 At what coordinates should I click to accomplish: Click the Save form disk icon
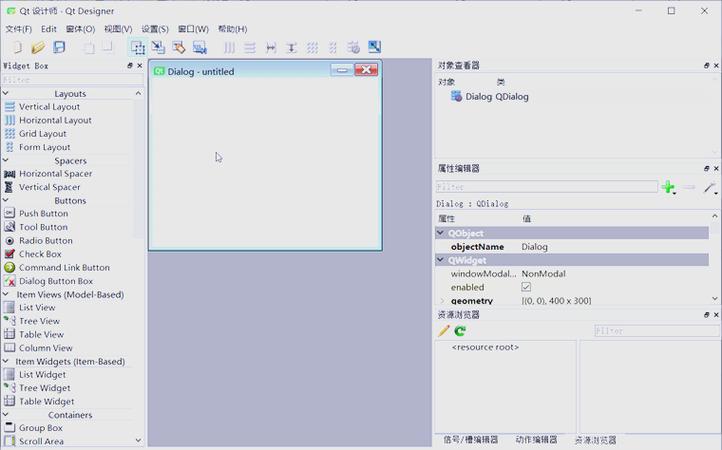pyautogui.click(x=59, y=47)
